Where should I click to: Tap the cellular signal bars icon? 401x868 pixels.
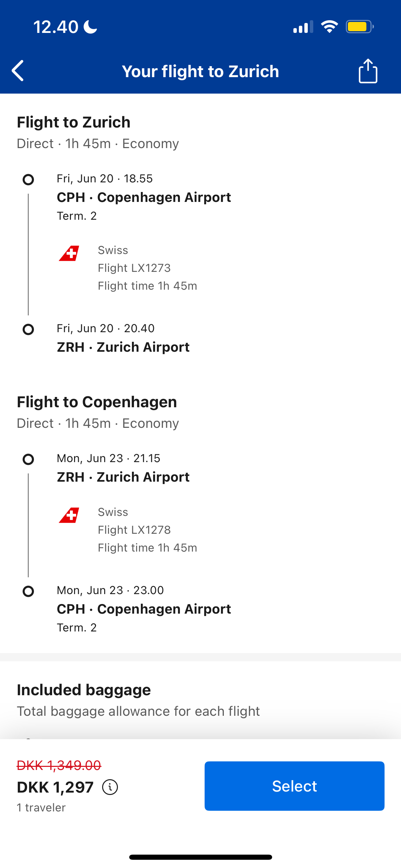pos(303,27)
